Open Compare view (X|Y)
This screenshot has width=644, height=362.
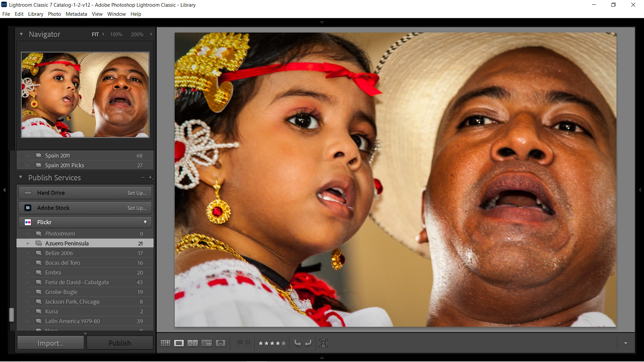coord(193,343)
